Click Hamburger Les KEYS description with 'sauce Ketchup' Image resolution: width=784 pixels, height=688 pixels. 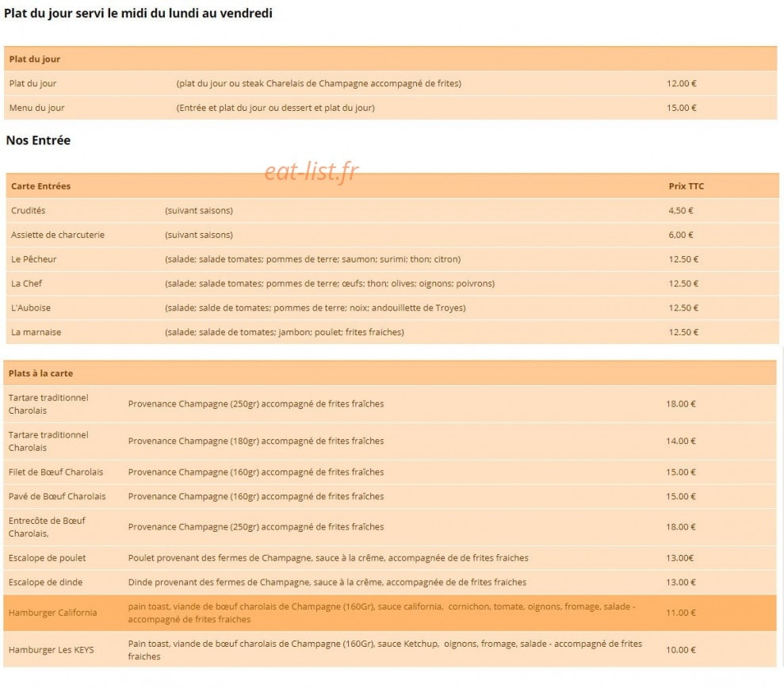[385, 650]
